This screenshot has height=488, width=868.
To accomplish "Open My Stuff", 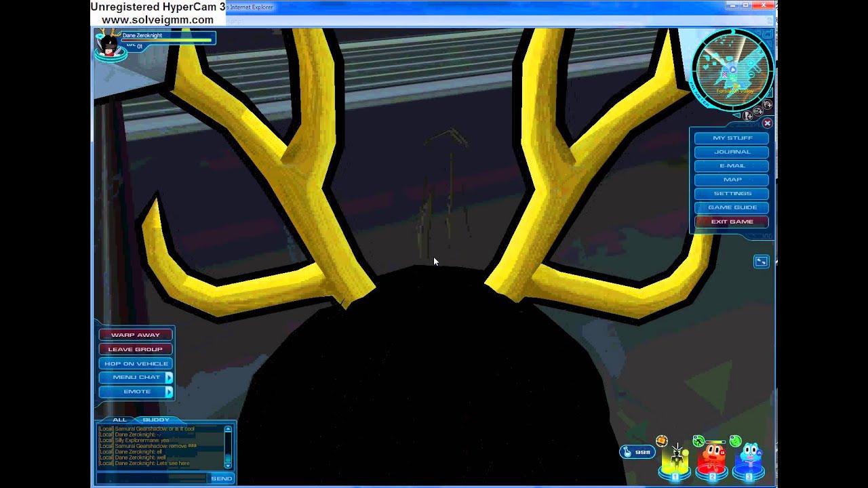I will pos(732,138).
